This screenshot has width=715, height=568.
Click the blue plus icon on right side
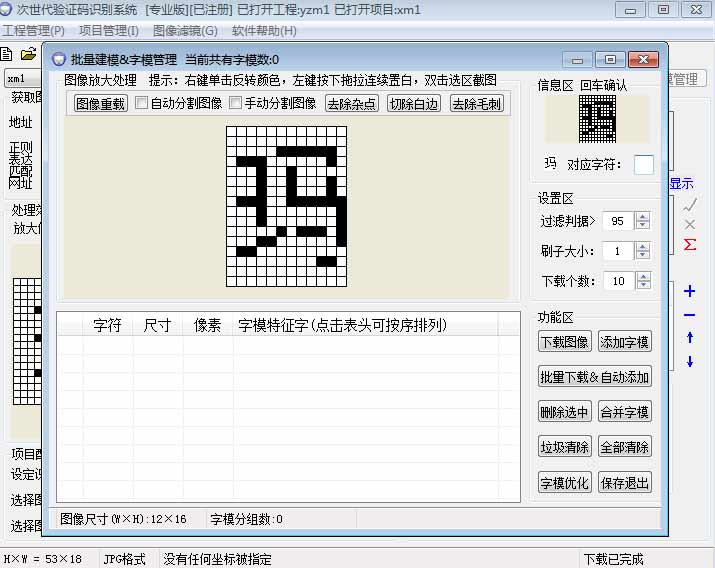click(689, 292)
